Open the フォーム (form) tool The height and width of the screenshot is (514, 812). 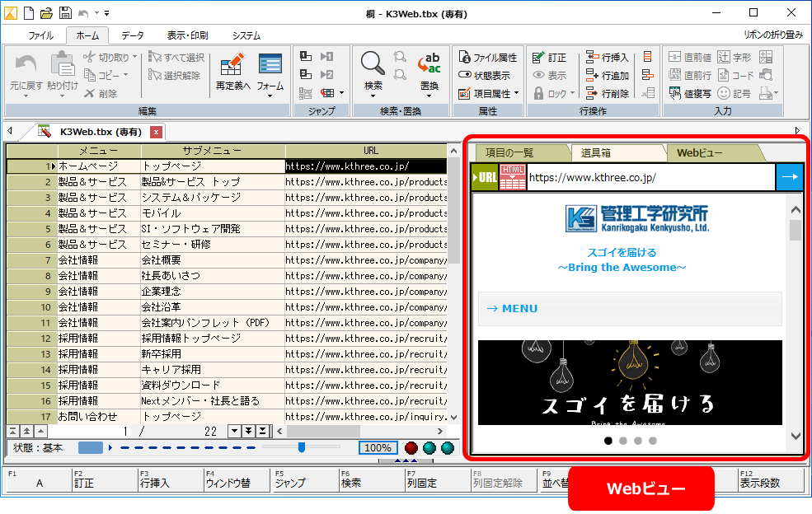pos(270,64)
